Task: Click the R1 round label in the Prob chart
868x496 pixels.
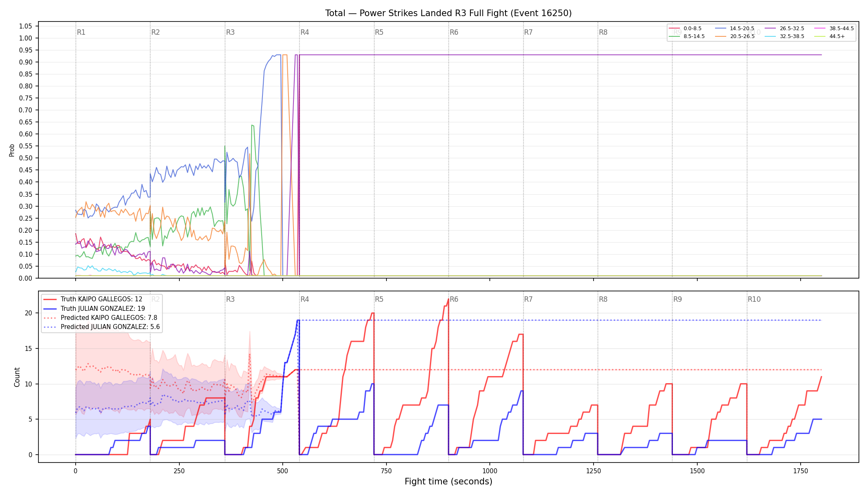Action: tap(81, 32)
